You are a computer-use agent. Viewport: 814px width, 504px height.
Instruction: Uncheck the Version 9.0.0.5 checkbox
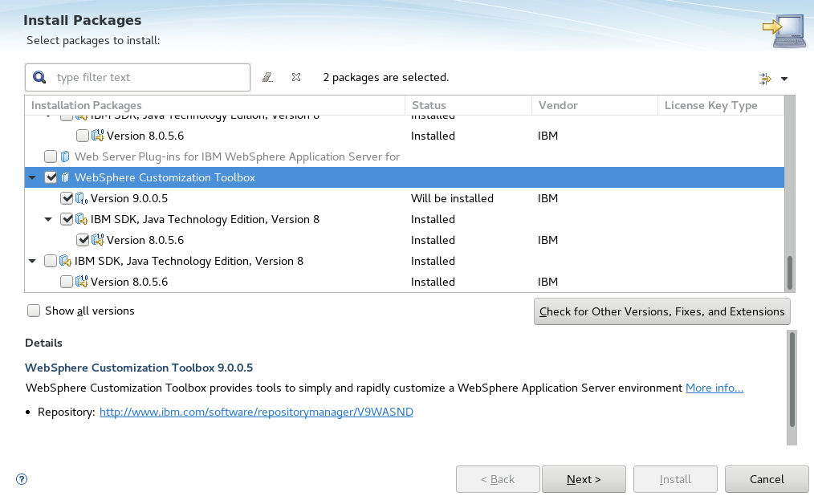[x=67, y=198]
